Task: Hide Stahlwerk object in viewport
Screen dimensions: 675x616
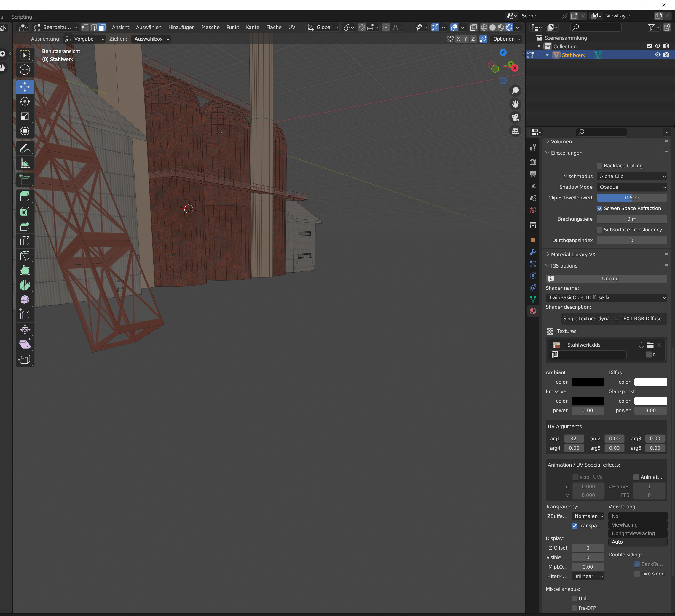Action: (x=657, y=55)
